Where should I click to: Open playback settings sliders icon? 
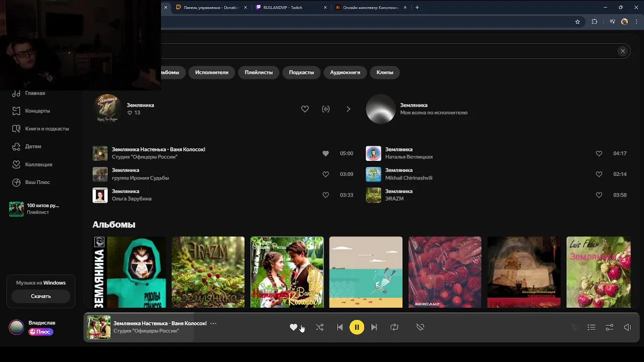click(x=609, y=327)
